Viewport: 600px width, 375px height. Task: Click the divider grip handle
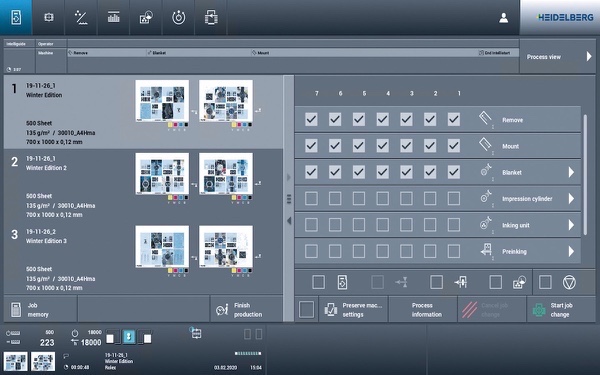tap(289, 199)
